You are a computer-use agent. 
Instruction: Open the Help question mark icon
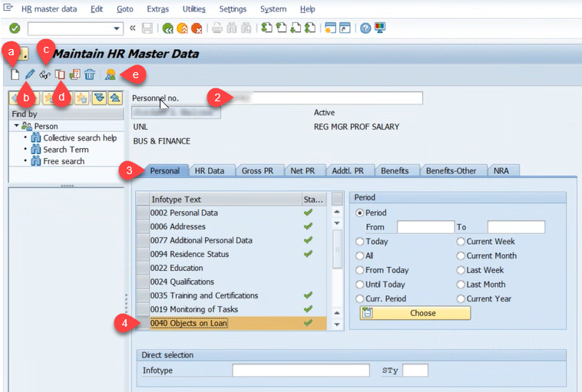(x=365, y=28)
